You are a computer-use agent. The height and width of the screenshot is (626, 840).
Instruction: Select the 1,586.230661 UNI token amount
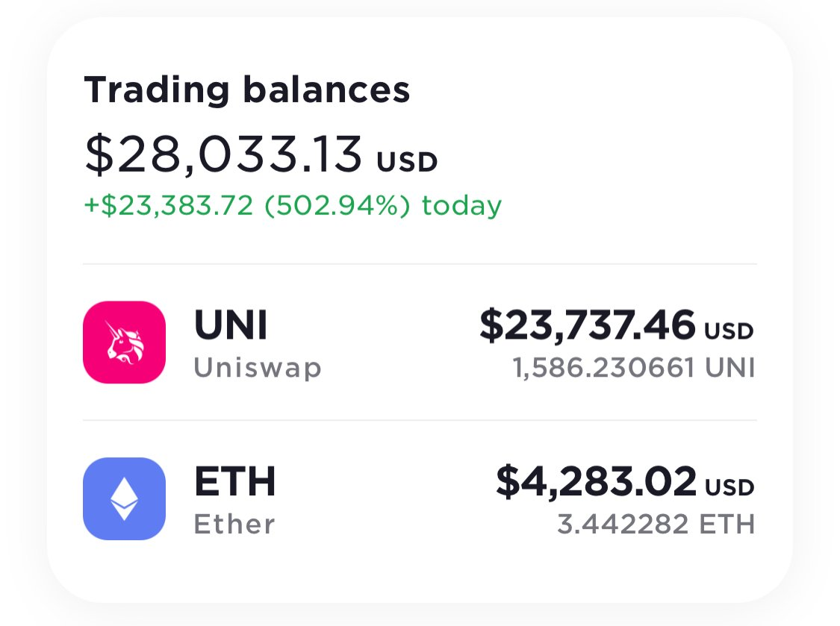tap(634, 368)
